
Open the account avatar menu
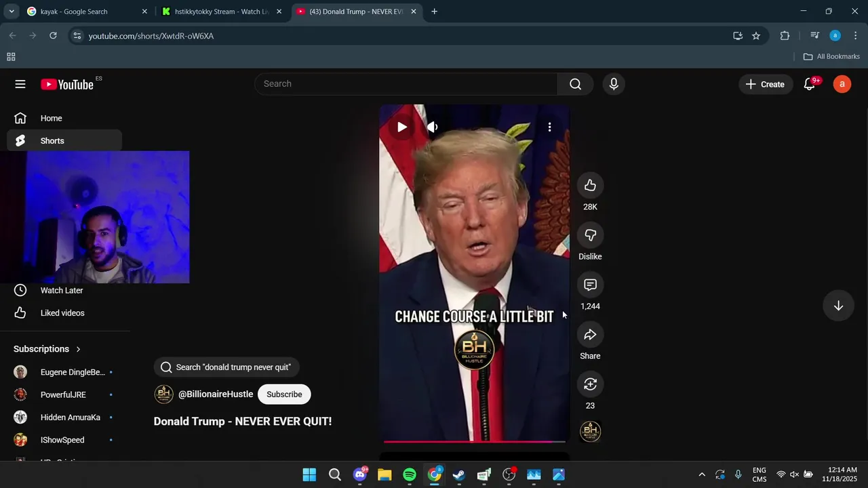tap(842, 84)
